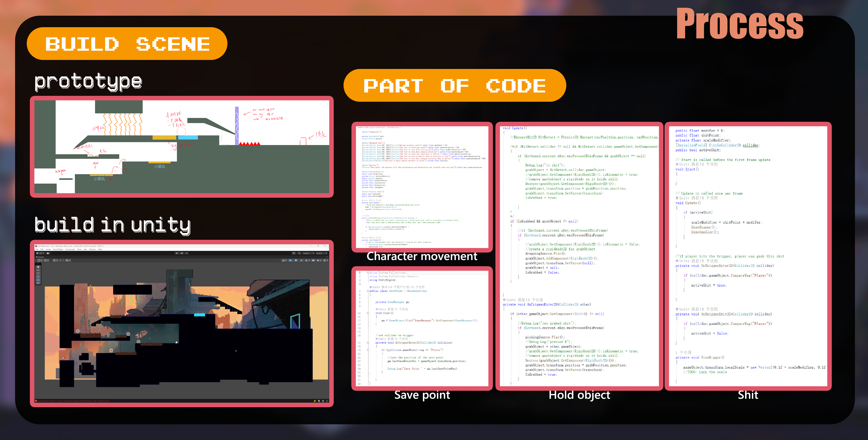Select the Move tool in Scene
This screenshot has width=868, height=440.
38,270
